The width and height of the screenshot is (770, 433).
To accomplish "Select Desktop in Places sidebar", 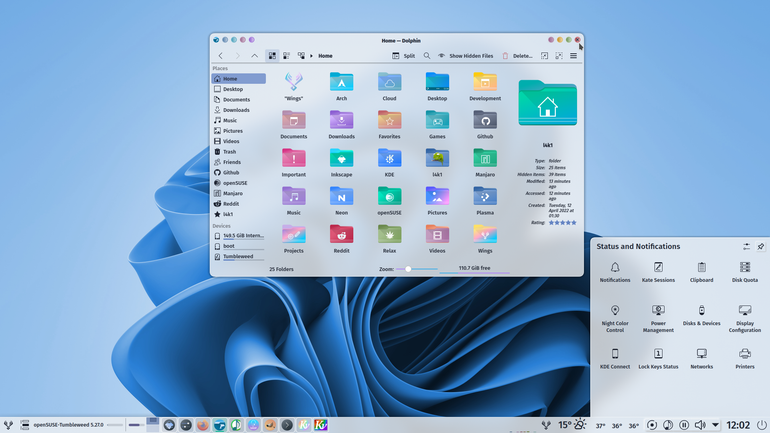I will [x=239, y=89].
